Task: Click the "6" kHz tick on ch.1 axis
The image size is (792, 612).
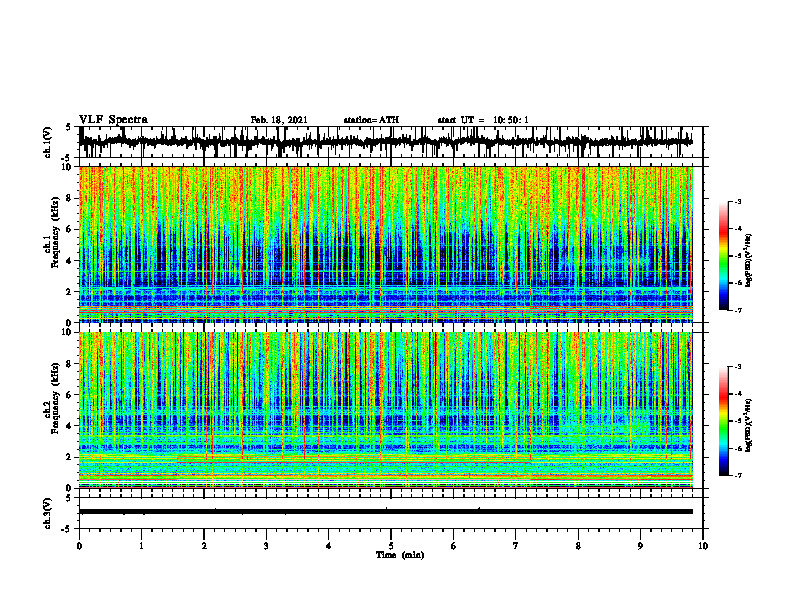Action: tap(68, 230)
